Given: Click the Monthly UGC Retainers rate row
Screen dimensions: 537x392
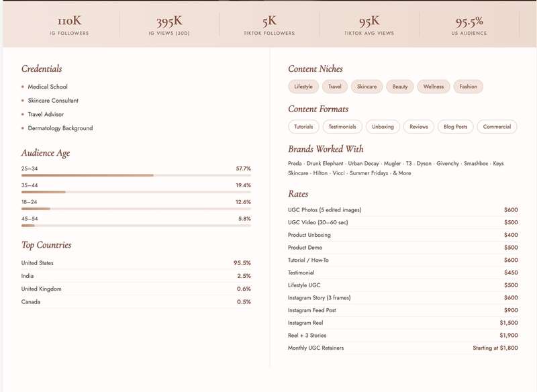Looking at the screenshot, I should [403, 348].
